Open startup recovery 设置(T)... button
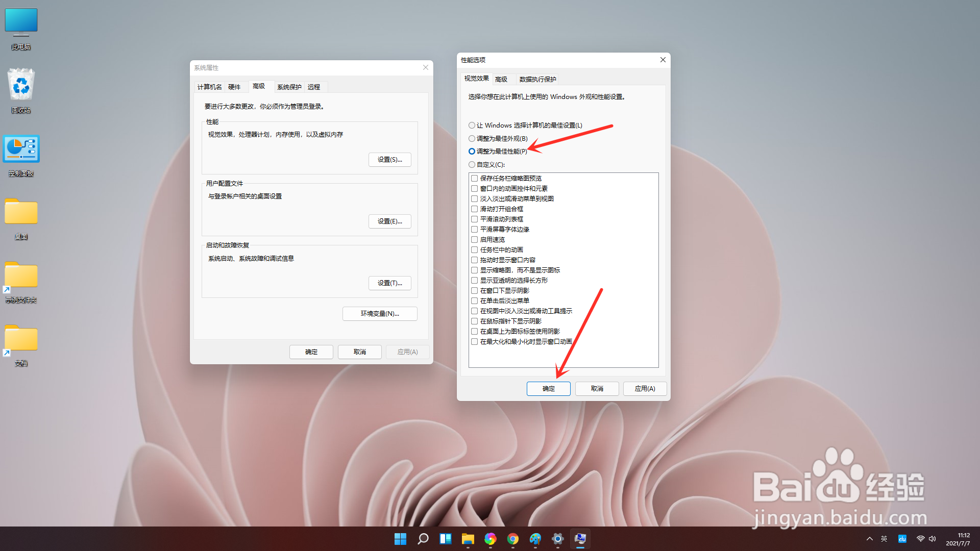980x551 pixels. (390, 283)
